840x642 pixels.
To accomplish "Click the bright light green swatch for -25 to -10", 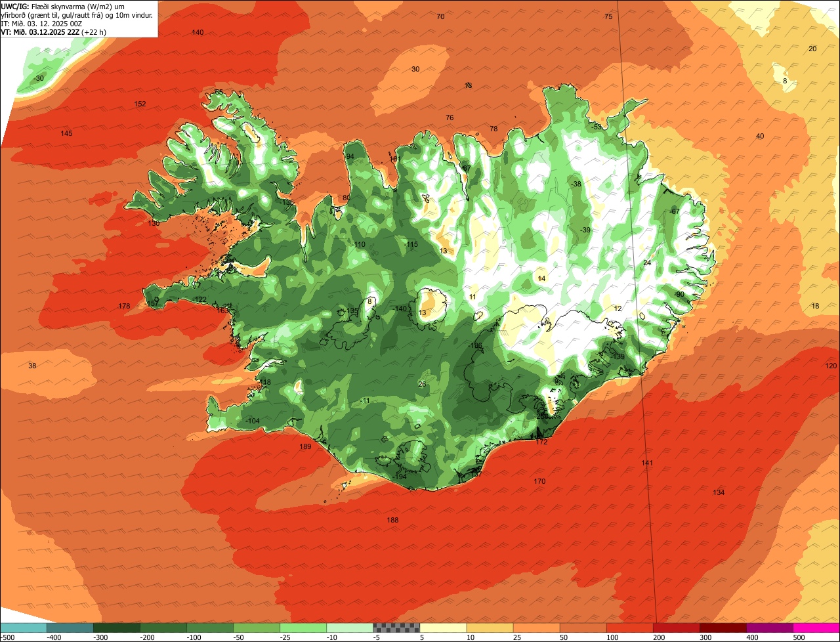I will 303,628.
